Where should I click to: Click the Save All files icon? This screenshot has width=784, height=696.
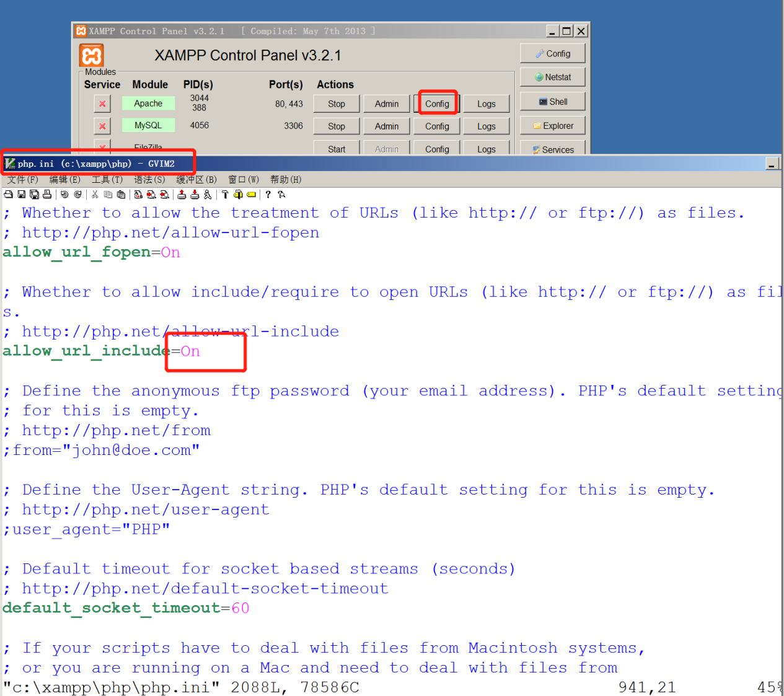(x=34, y=195)
